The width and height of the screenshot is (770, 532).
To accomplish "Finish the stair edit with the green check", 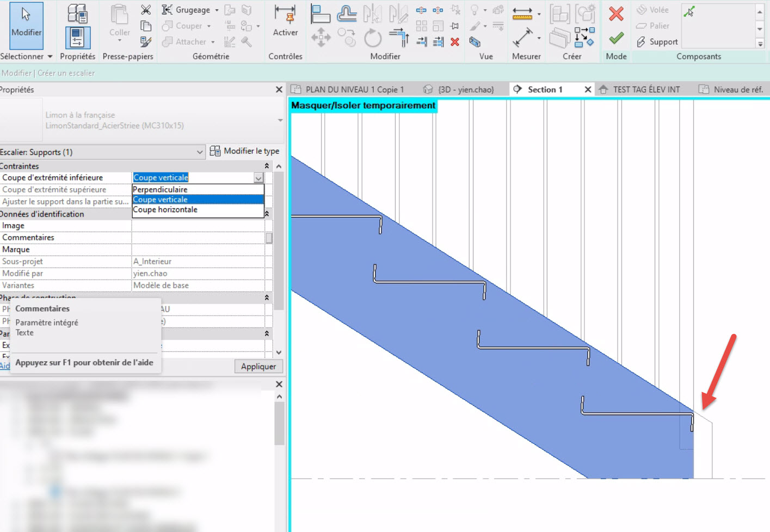I will 615,38.
